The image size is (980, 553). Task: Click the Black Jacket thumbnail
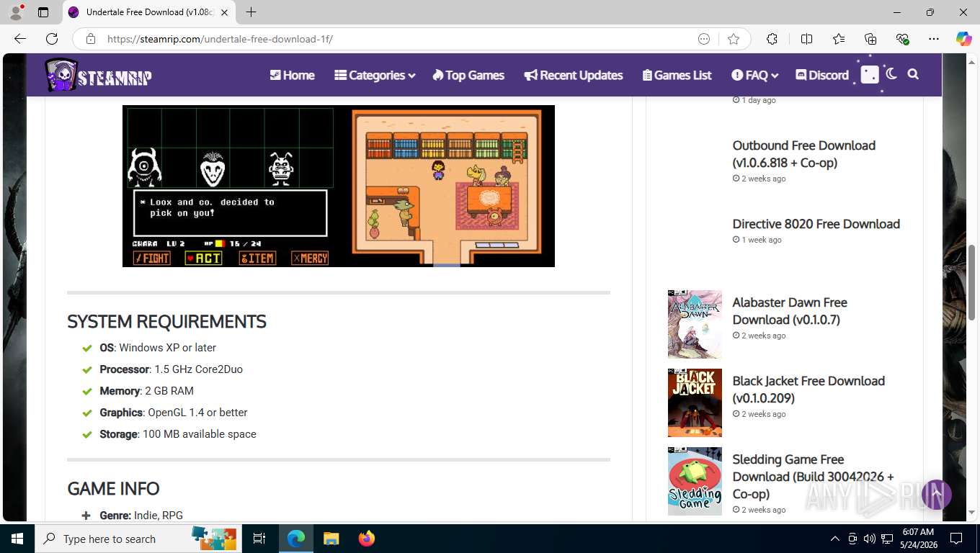coord(695,403)
